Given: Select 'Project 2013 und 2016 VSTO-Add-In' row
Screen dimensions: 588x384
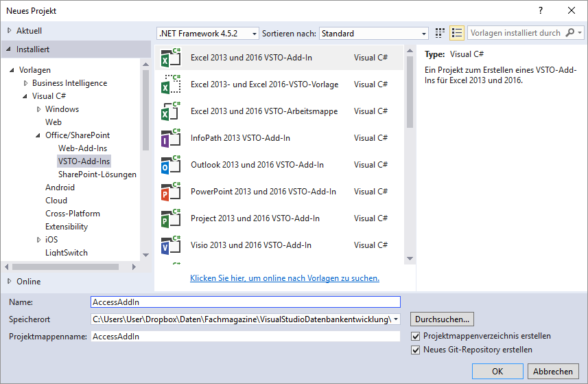Looking at the screenshot, I should (279, 218).
